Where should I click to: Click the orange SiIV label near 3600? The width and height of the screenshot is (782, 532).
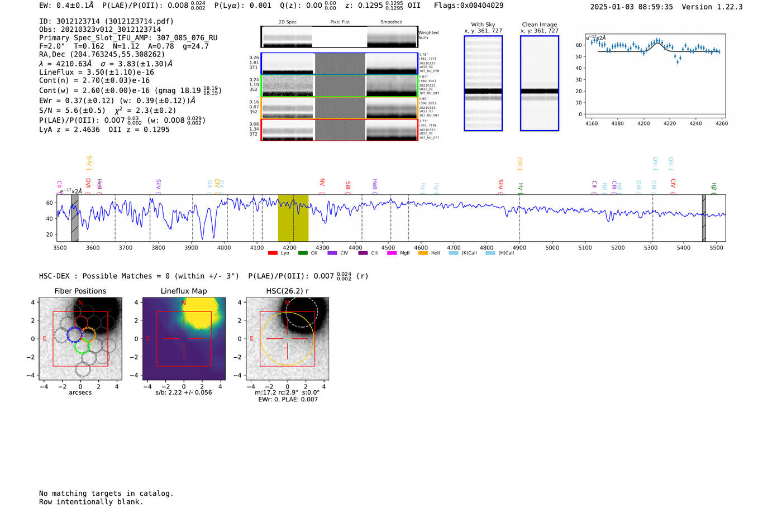point(89,162)
